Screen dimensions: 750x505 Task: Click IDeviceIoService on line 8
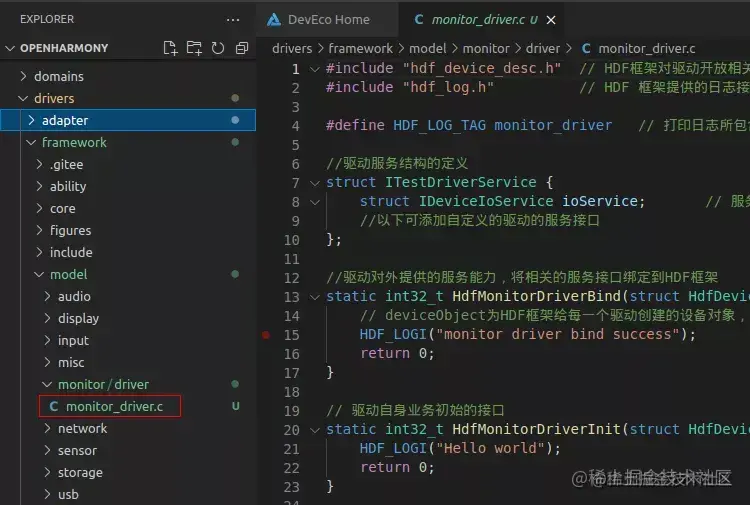(486, 201)
